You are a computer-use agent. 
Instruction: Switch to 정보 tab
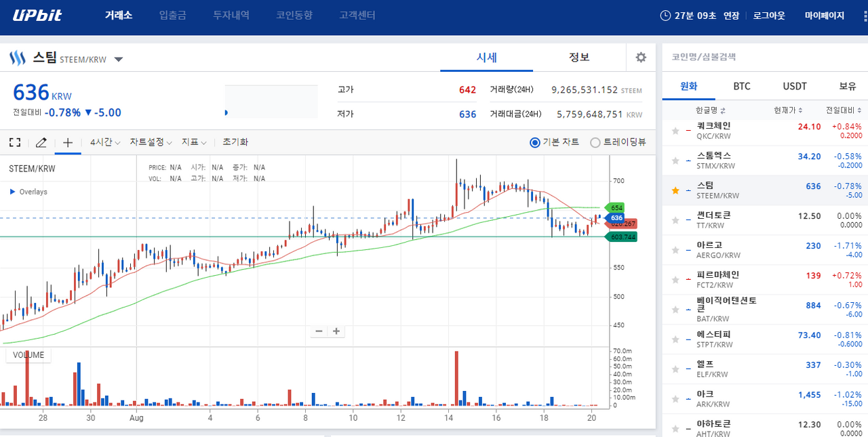coord(579,58)
